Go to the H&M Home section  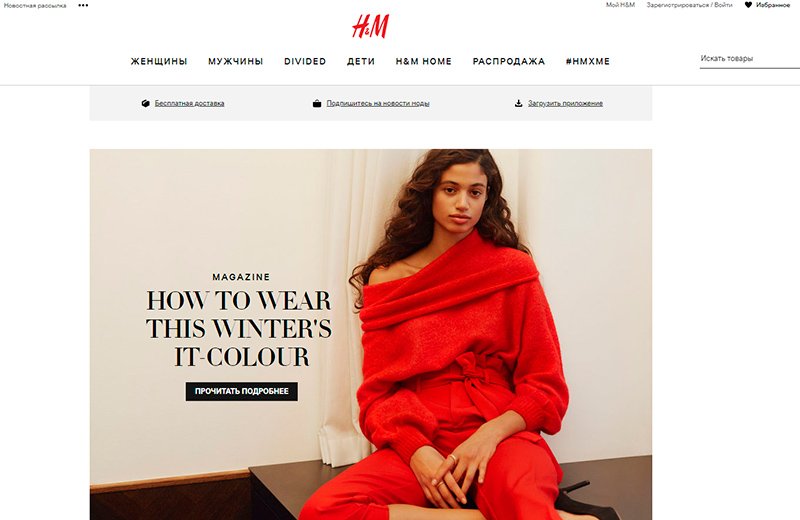coord(424,61)
